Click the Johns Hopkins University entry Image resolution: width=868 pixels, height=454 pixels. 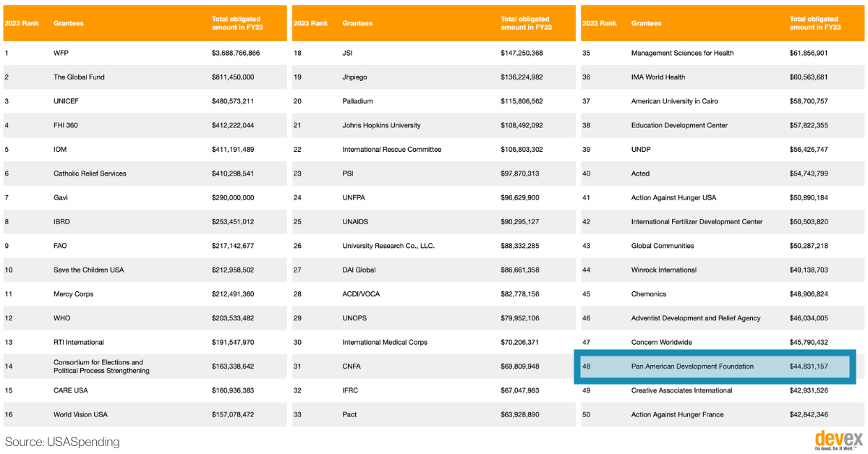point(381,125)
